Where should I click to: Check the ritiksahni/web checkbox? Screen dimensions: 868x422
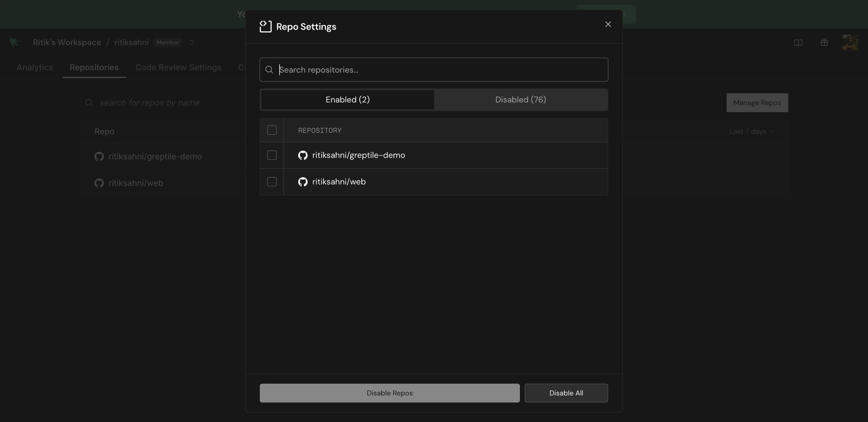pos(272,181)
